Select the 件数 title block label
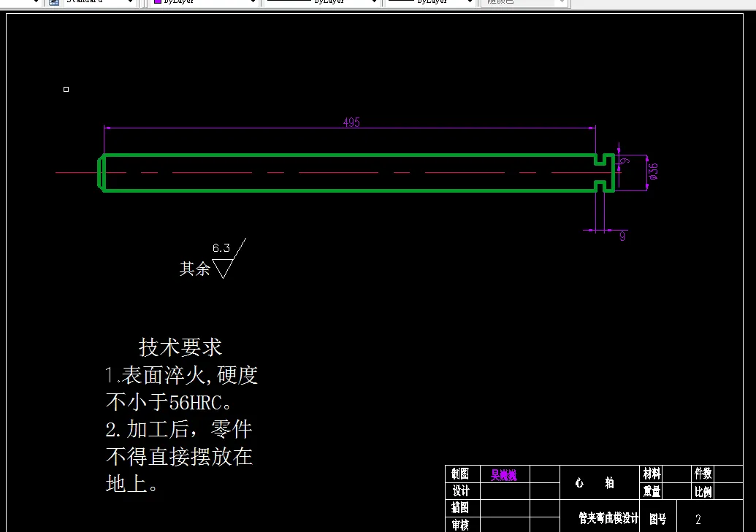 [x=703, y=474]
